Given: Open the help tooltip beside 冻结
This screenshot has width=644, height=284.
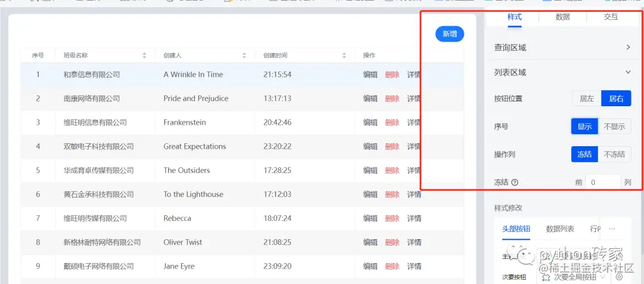Looking at the screenshot, I should tap(515, 183).
